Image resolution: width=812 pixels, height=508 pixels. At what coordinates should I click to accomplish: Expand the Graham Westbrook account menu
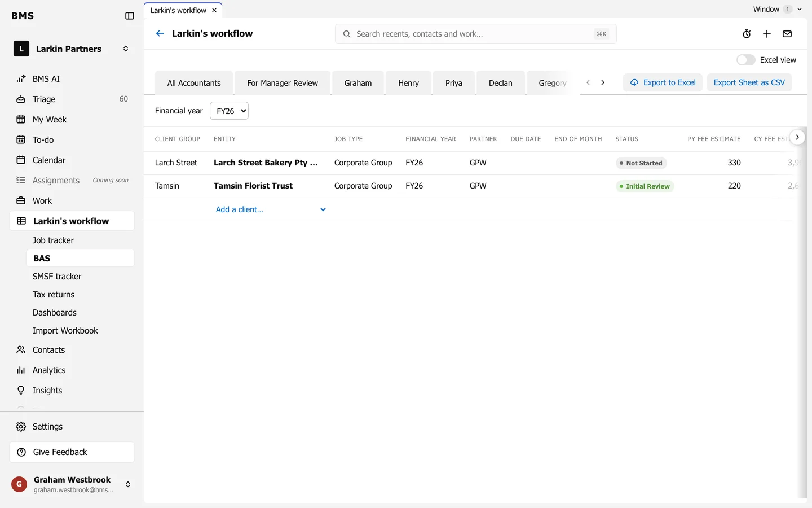click(128, 484)
